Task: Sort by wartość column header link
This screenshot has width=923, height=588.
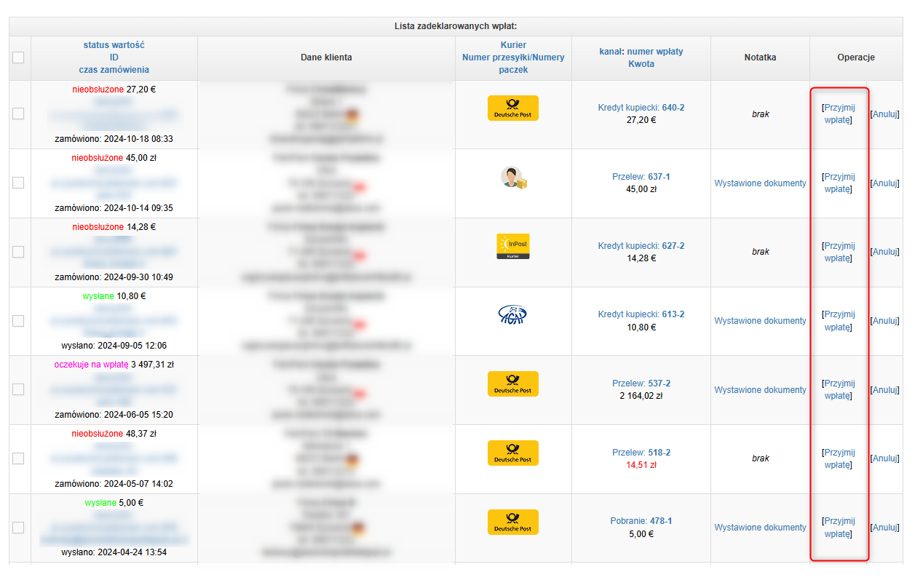Action: (x=128, y=45)
